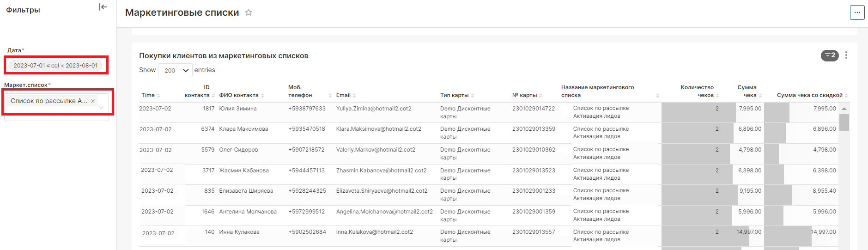The width and height of the screenshot is (868, 250).
Task: Open the dashboard three-dots menu
Action: point(857,12)
